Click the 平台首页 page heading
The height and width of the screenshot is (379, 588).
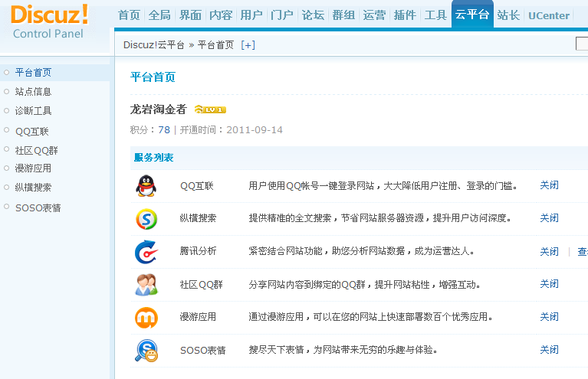153,77
